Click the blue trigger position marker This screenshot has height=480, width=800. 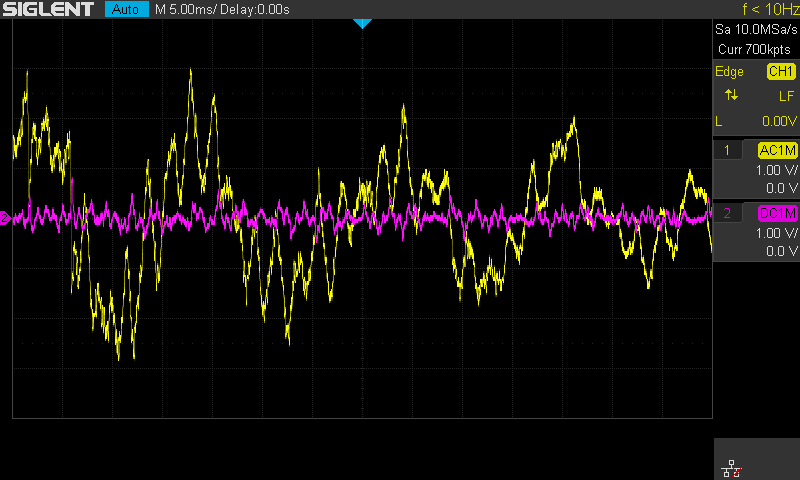pos(362,23)
